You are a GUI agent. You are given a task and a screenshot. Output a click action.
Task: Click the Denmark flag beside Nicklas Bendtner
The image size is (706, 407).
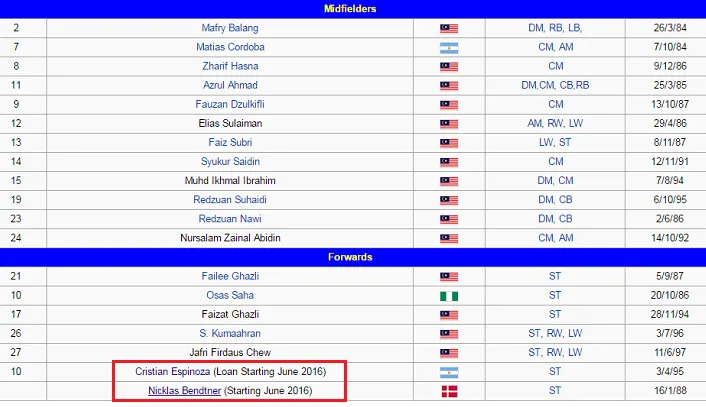[x=449, y=390]
